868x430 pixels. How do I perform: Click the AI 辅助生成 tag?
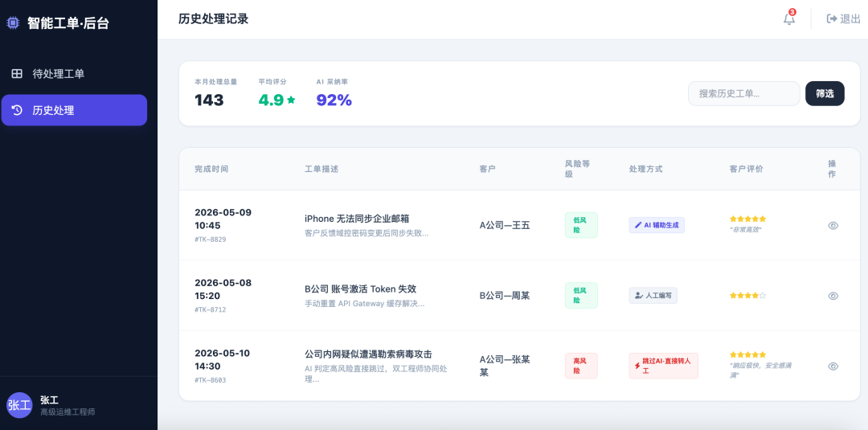click(x=657, y=225)
